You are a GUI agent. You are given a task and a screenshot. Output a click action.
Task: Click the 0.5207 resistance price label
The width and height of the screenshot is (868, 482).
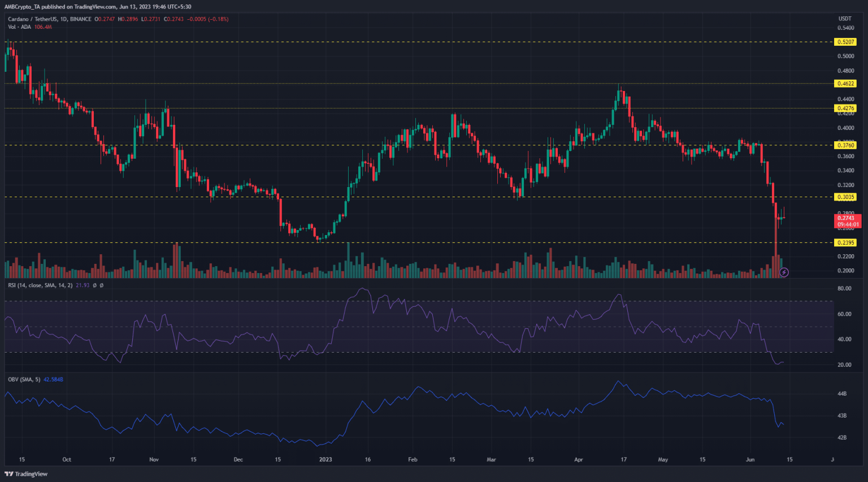[845, 42]
